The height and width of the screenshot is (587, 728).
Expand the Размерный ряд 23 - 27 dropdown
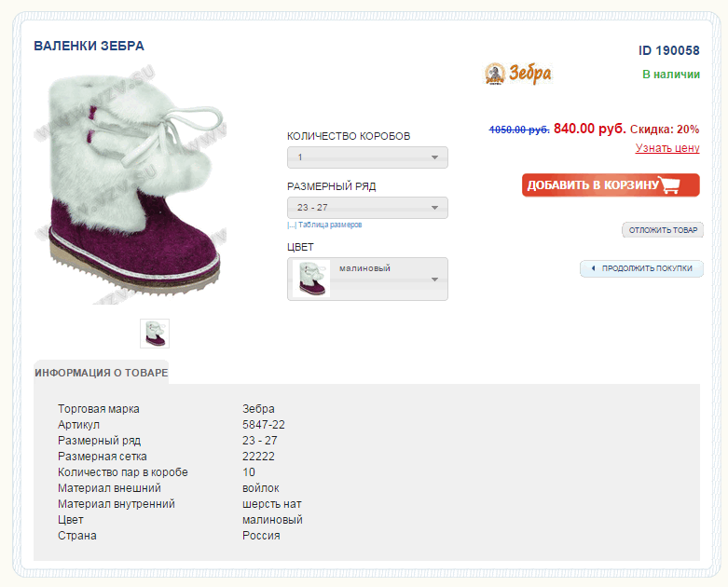[367, 208]
